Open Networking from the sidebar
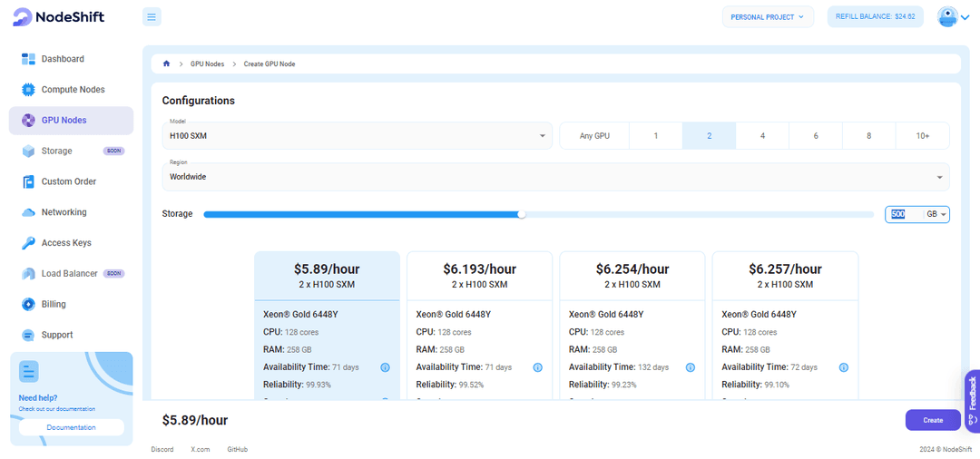 pyautogui.click(x=71, y=212)
